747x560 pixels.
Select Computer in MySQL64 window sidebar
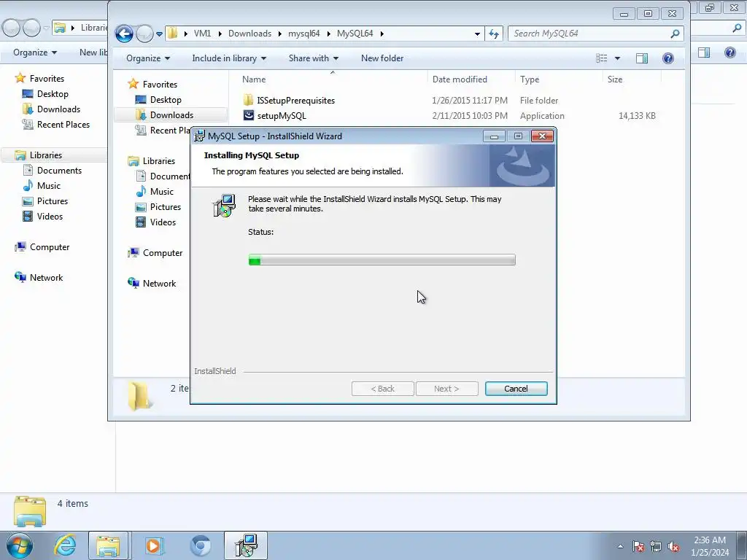(x=163, y=253)
